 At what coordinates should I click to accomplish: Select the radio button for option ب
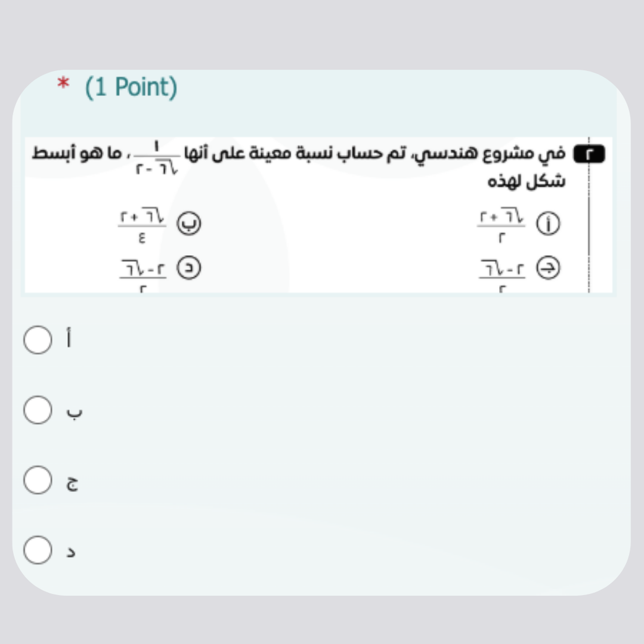click(x=38, y=410)
